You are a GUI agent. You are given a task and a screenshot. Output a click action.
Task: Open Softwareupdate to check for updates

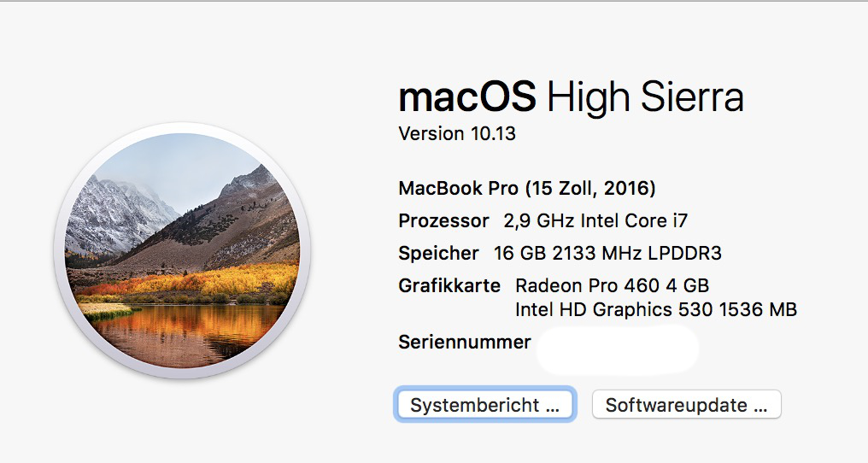click(x=686, y=404)
